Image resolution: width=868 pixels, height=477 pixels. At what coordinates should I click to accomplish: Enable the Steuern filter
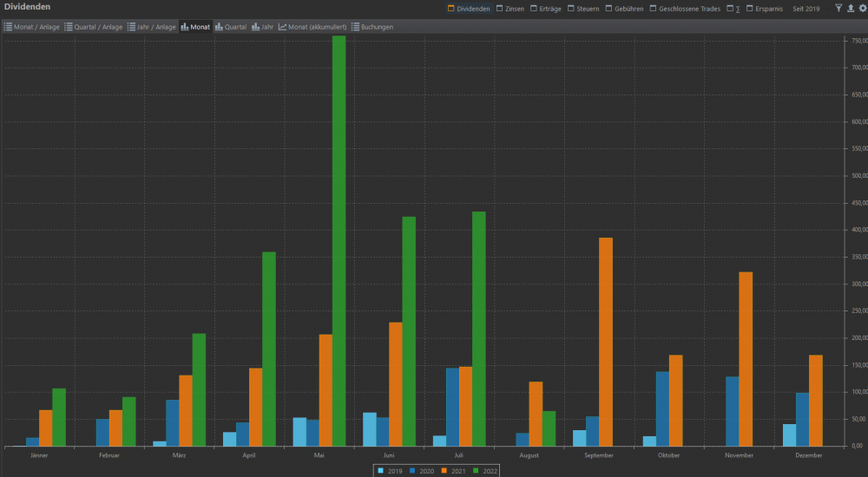583,9
